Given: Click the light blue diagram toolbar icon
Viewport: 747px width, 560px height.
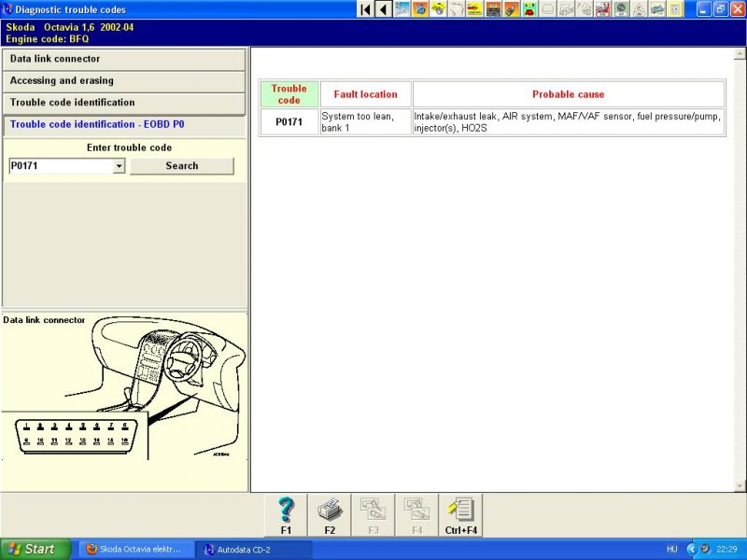Looking at the screenshot, I should (x=402, y=9).
